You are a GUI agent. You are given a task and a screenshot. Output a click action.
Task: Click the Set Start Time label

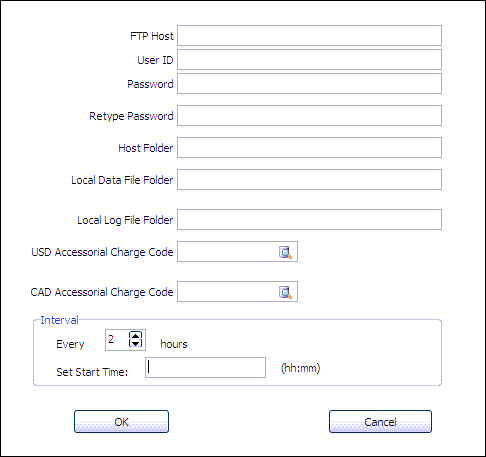pyautogui.click(x=92, y=372)
